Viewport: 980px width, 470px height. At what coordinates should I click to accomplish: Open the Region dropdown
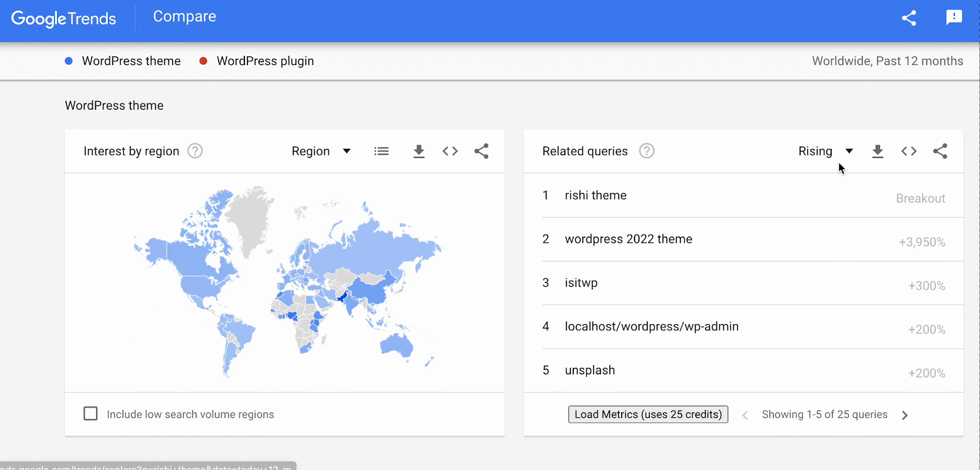tap(321, 151)
